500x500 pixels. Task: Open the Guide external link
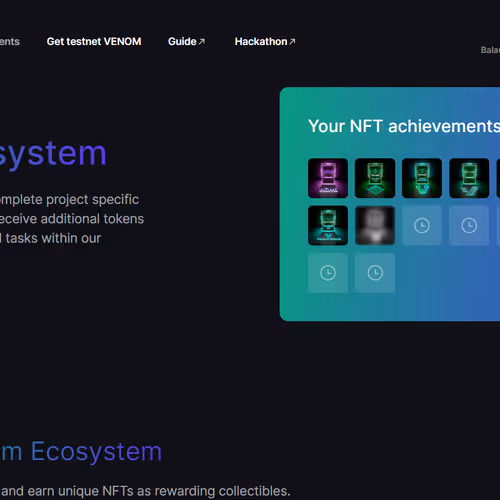(186, 42)
